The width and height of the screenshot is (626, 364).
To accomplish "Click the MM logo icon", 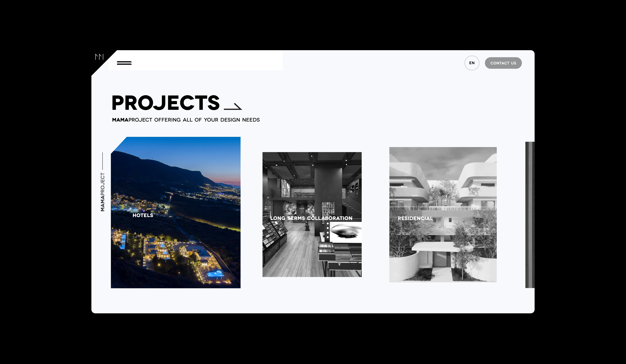I will coord(99,57).
